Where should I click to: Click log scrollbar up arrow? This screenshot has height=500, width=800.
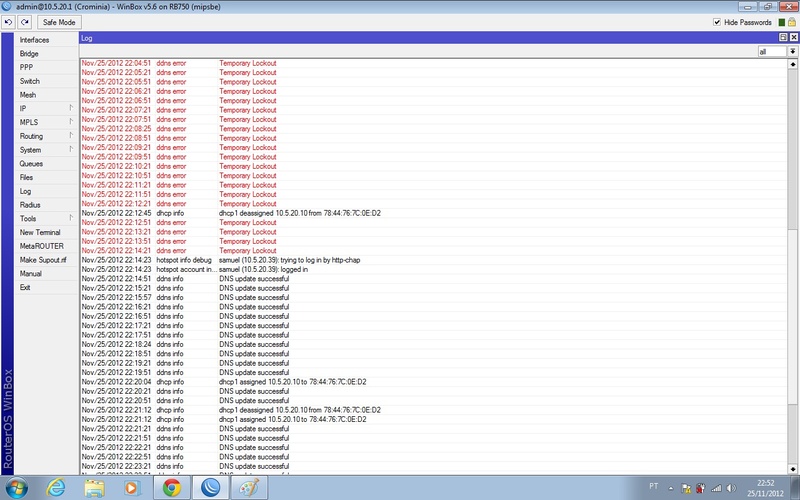coord(792,64)
